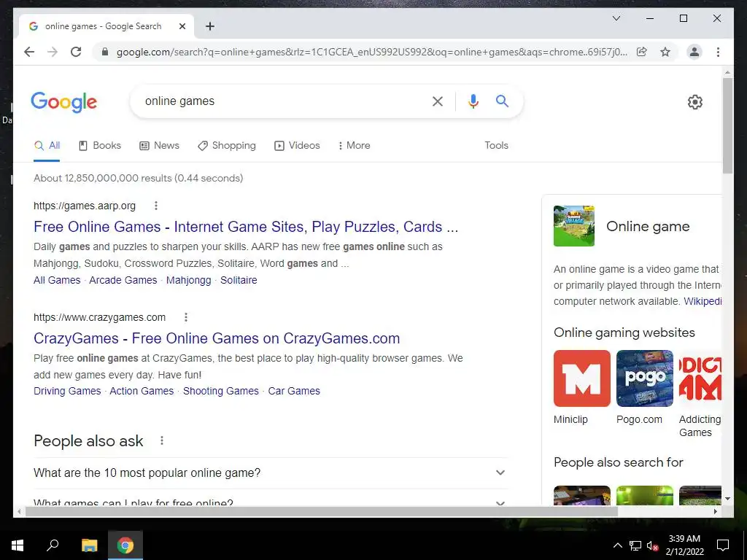Start voice search with microphone
747x560 pixels.
473,101
